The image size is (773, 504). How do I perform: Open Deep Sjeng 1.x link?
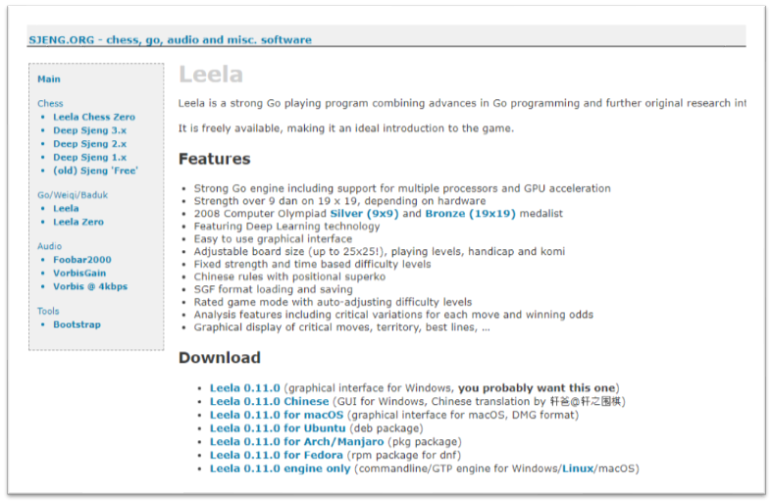click(90, 157)
